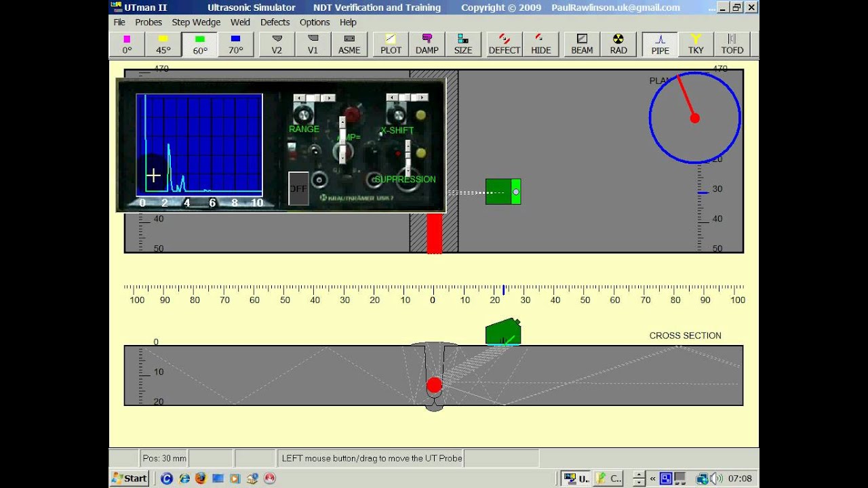Launch Firefox from quick launch

[200, 479]
